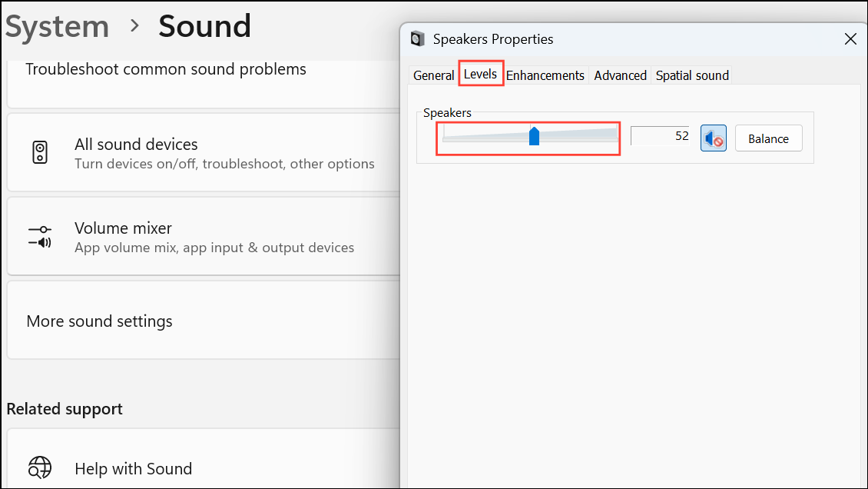Click the speaker mute icon button
The height and width of the screenshot is (489, 868).
click(713, 138)
